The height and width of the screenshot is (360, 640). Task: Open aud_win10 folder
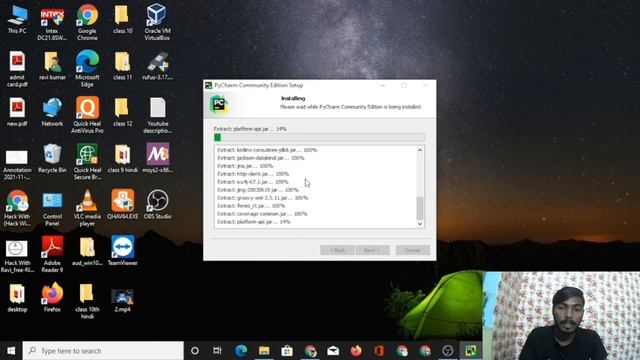coord(87,251)
